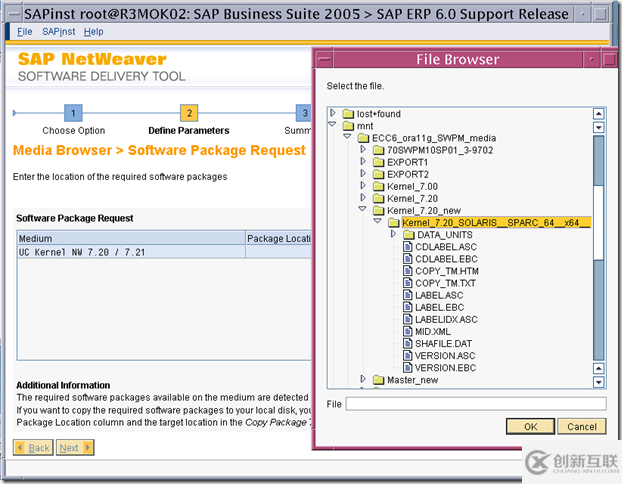Click the top scroll-up arrow in File Browser

coord(599,114)
